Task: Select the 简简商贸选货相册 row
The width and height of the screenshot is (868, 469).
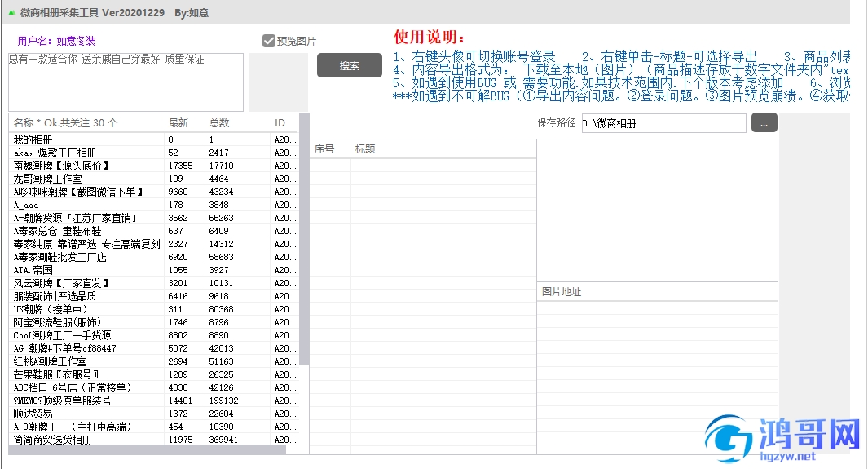Action: (154, 440)
